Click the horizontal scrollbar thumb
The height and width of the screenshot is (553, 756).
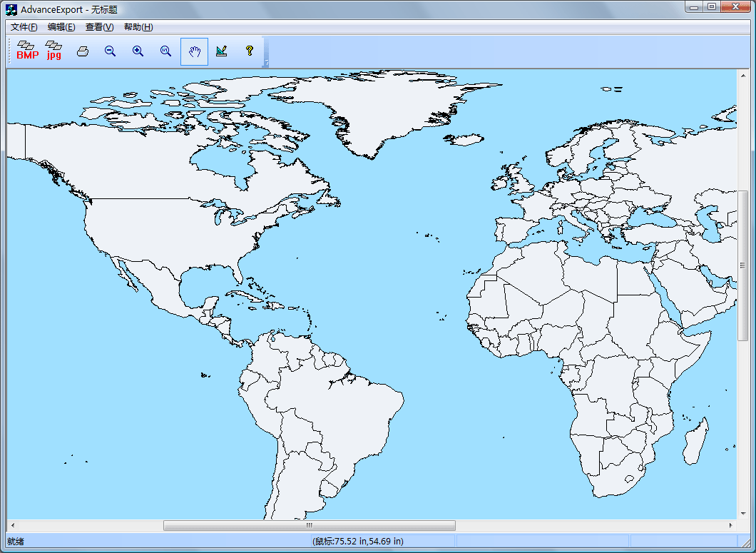tap(309, 526)
